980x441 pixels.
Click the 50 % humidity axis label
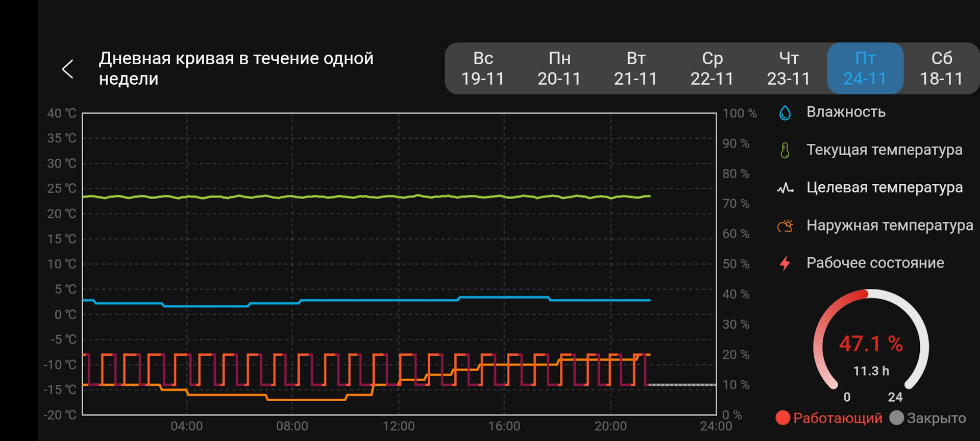(736, 264)
